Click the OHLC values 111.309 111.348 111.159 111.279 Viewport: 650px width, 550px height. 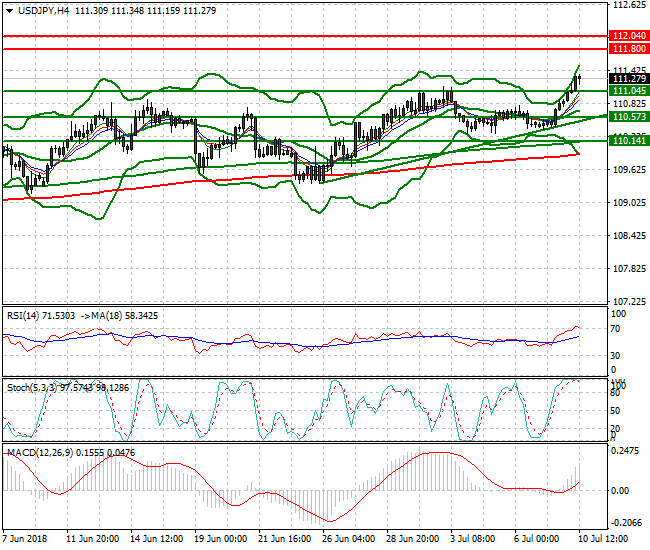[146, 11]
